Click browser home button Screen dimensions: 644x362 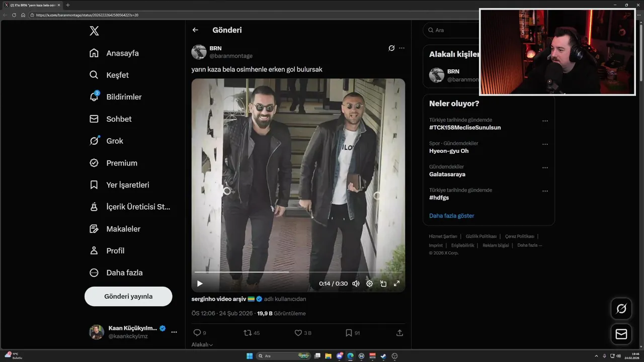coord(23,15)
